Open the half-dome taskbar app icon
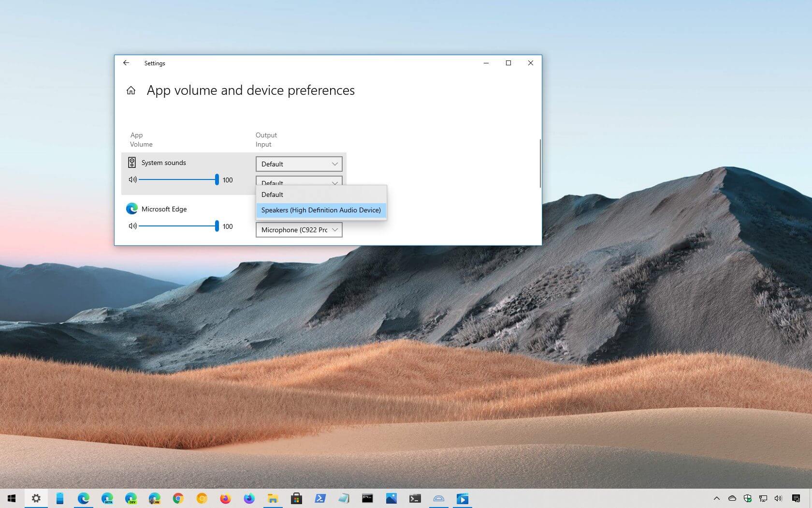This screenshot has height=508, width=812. click(x=438, y=498)
